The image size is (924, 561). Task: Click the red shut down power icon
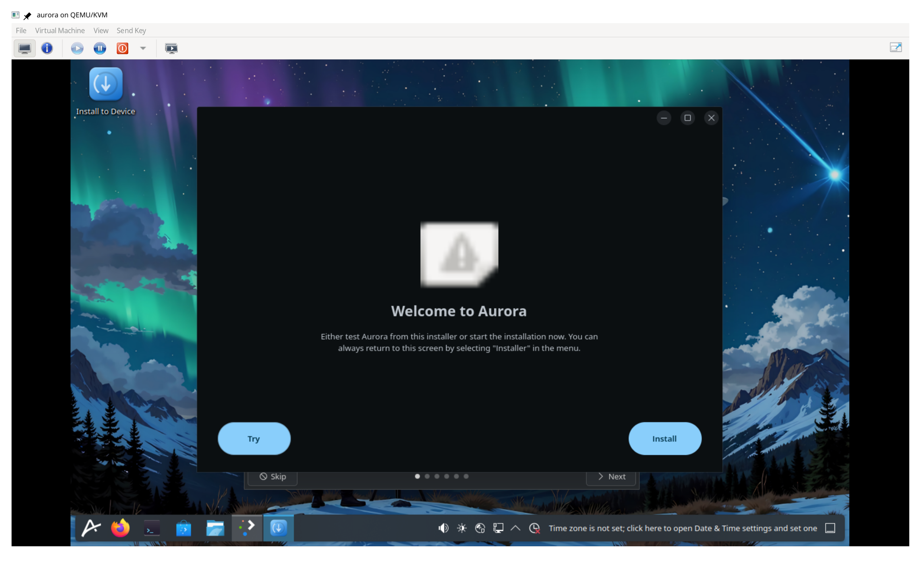click(x=122, y=48)
